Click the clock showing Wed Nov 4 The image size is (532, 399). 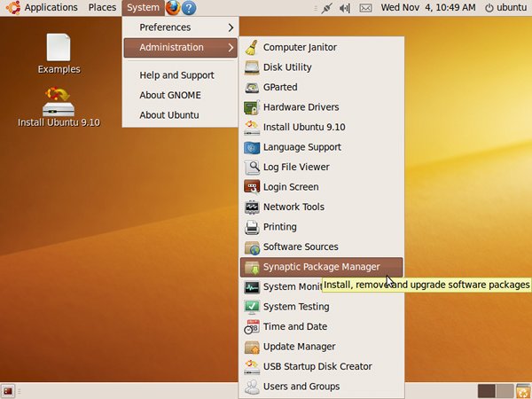tap(428, 7)
